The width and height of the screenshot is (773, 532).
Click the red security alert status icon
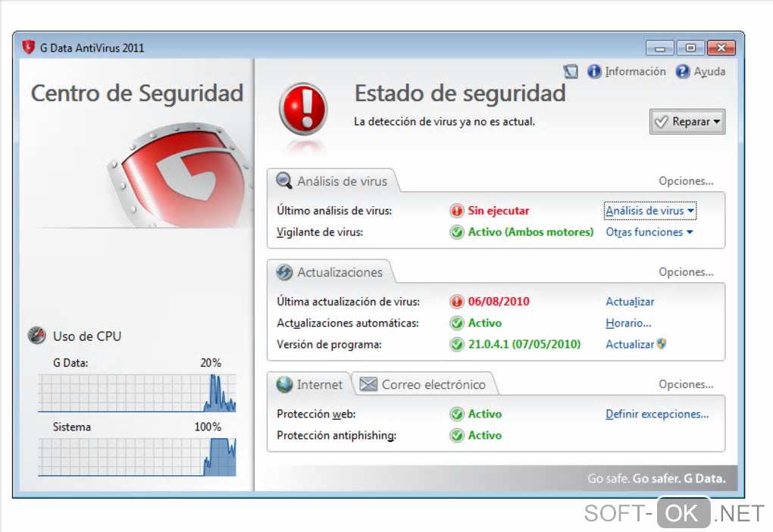tap(303, 109)
